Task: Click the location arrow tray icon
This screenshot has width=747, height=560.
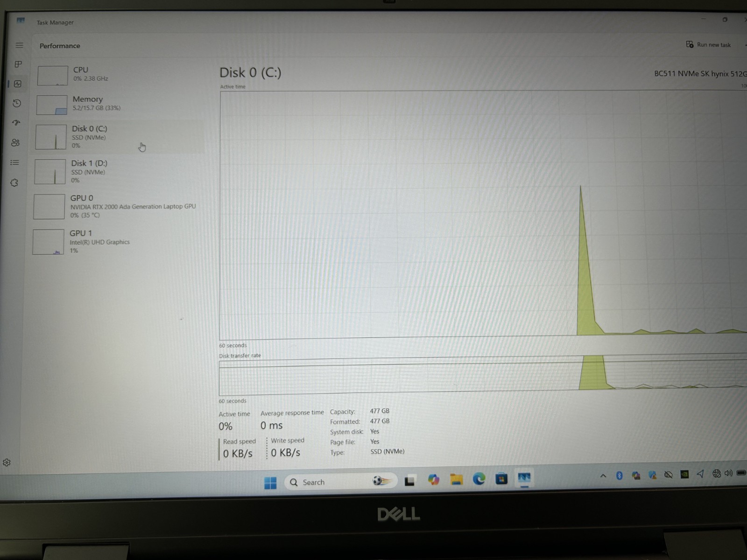Action: click(700, 474)
